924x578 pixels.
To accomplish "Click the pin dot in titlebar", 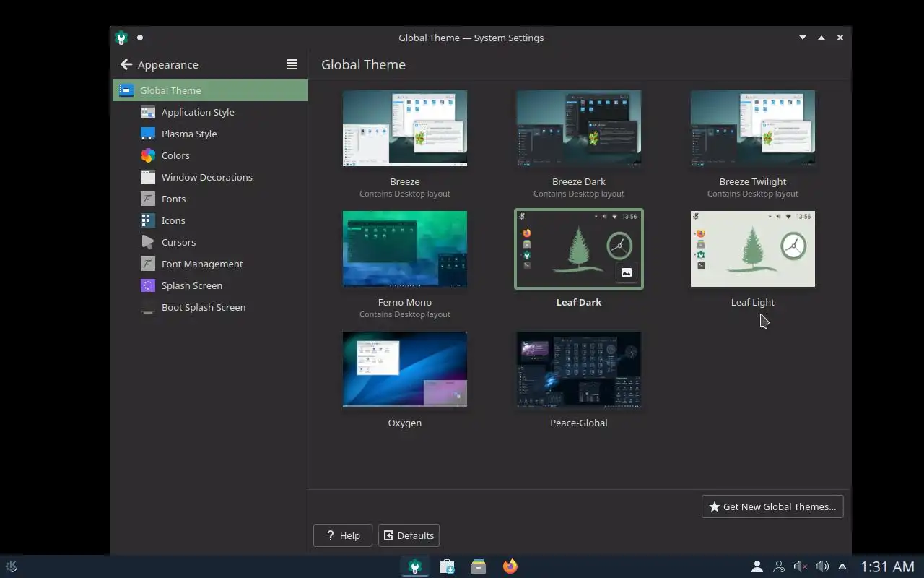I will (140, 38).
